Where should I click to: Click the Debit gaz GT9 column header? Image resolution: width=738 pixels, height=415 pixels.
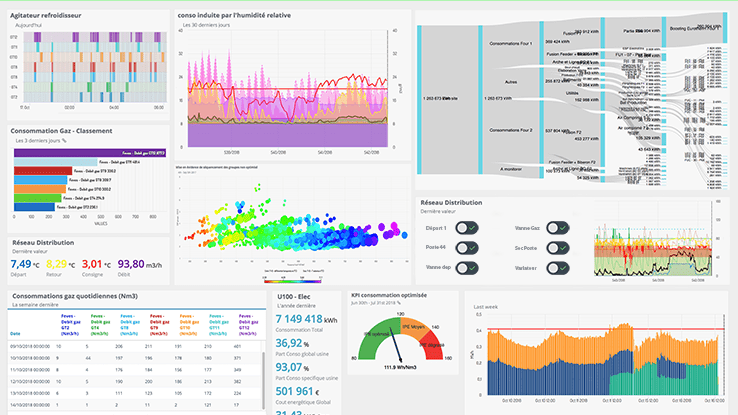pyautogui.click(x=159, y=325)
